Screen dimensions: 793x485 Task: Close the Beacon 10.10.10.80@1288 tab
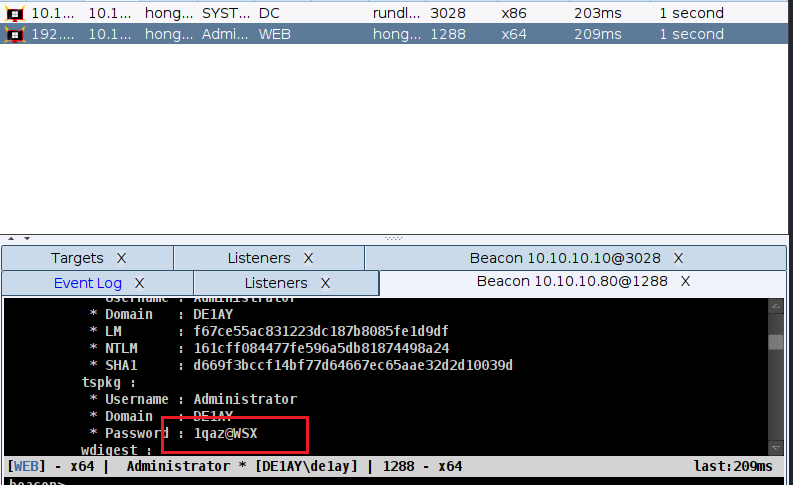pos(685,281)
